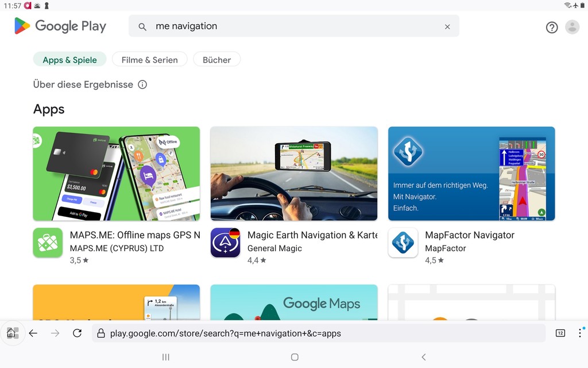The width and height of the screenshot is (588, 368).
Task: Open the browser tab switcher showing 12
Action: (x=560, y=333)
